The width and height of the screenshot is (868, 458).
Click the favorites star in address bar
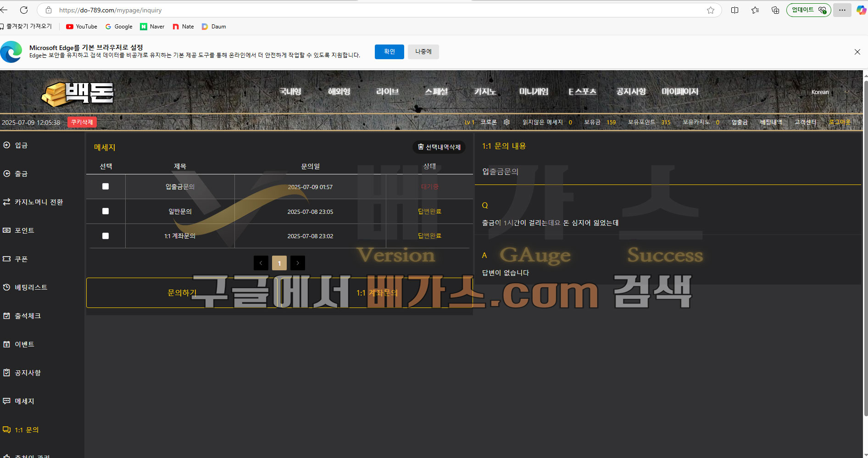711,10
